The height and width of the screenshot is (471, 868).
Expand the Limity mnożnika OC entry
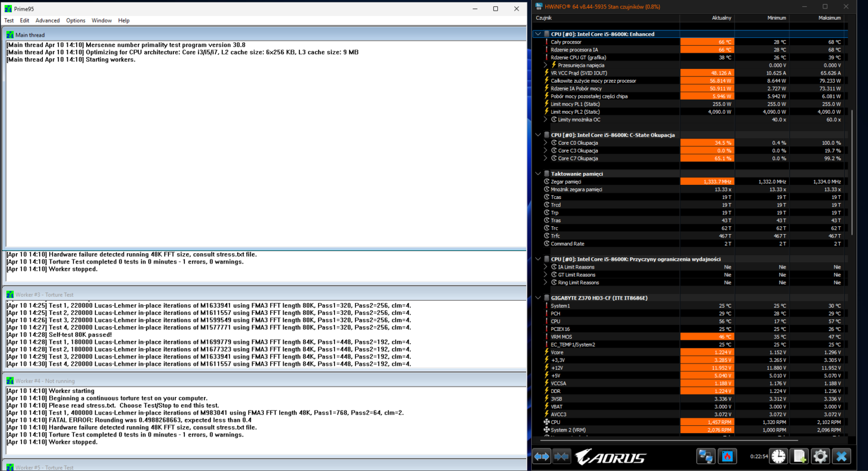point(546,119)
